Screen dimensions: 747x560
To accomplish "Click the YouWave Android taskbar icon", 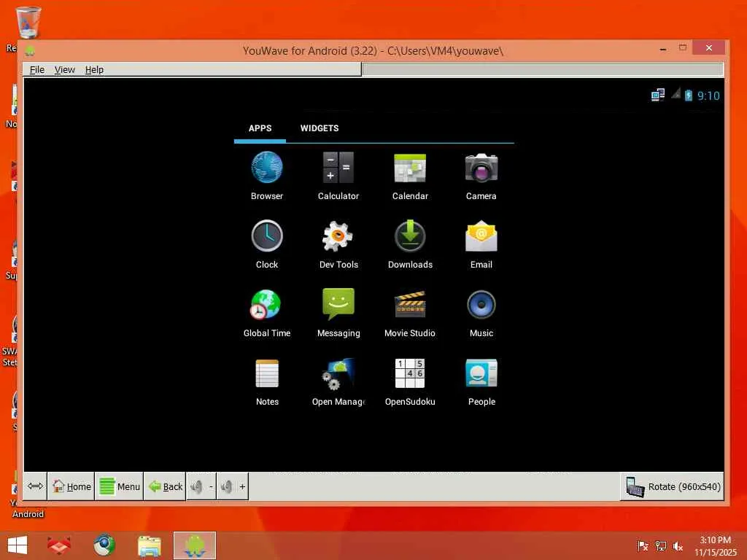I will (x=194, y=545).
